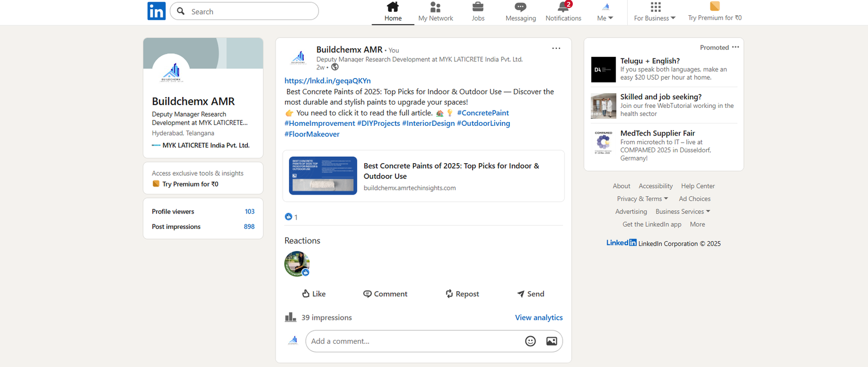Screen dimensions: 868x367
Task: Open View analytics
Action: [539, 318]
